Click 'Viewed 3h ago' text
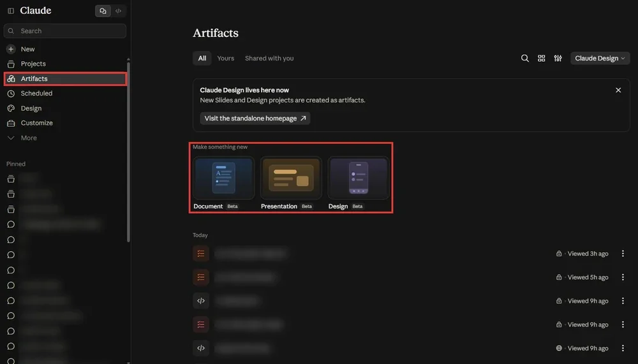This screenshot has width=638, height=364. coord(588,253)
